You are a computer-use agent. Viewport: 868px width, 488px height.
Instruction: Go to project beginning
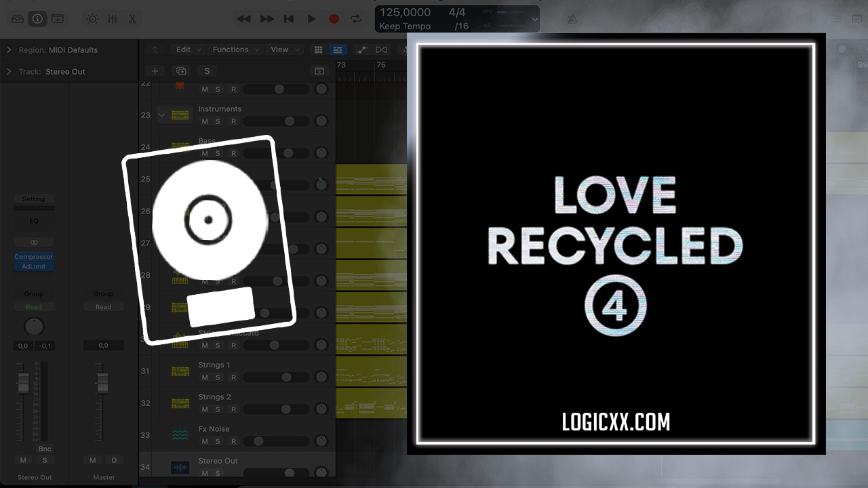pyautogui.click(x=289, y=19)
